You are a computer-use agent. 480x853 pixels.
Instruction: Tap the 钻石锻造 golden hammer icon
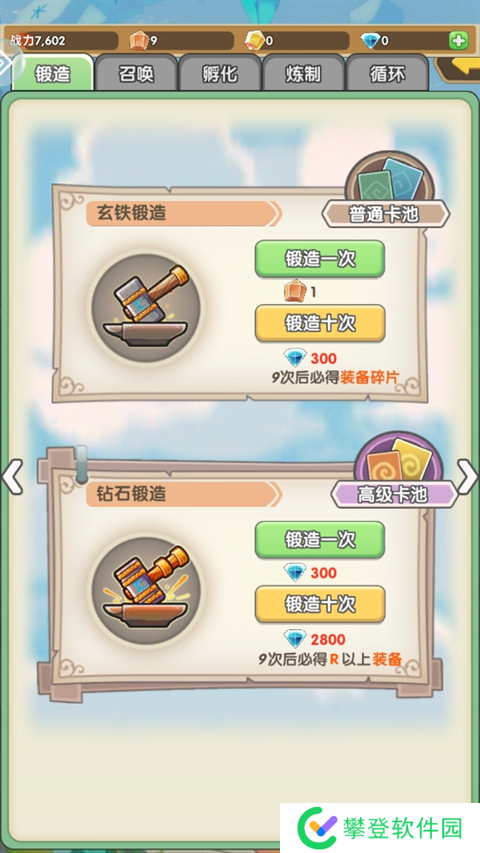(145, 590)
